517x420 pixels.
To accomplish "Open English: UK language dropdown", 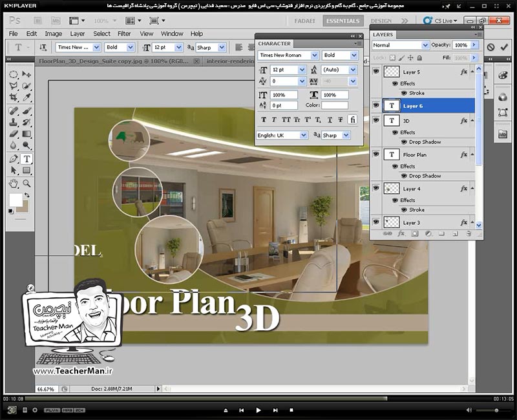I will click(x=303, y=135).
